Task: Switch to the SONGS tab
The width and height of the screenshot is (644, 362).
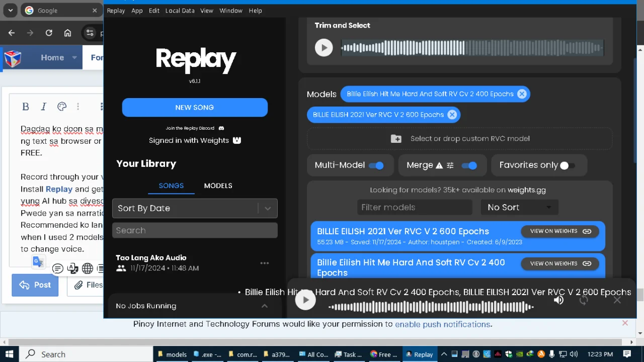Action: (171, 186)
